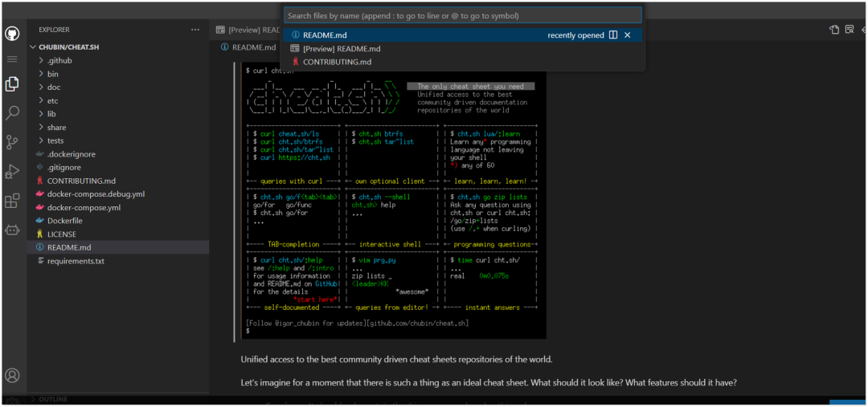Open docker-compose.yml from the Explorer

(117, 207)
